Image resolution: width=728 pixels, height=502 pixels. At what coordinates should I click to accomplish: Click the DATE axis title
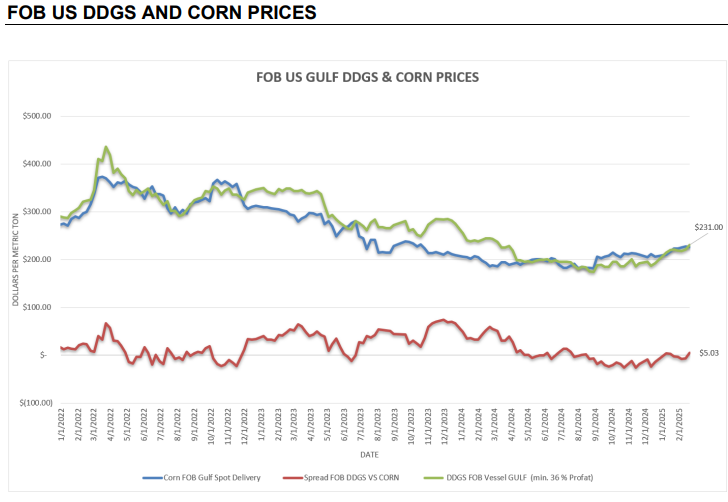coord(370,455)
